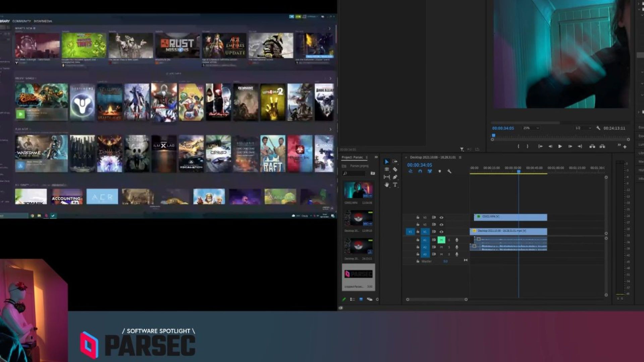Click Mark Out in Program Monitor
This screenshot has height=362, width=644.
(527, 146)
